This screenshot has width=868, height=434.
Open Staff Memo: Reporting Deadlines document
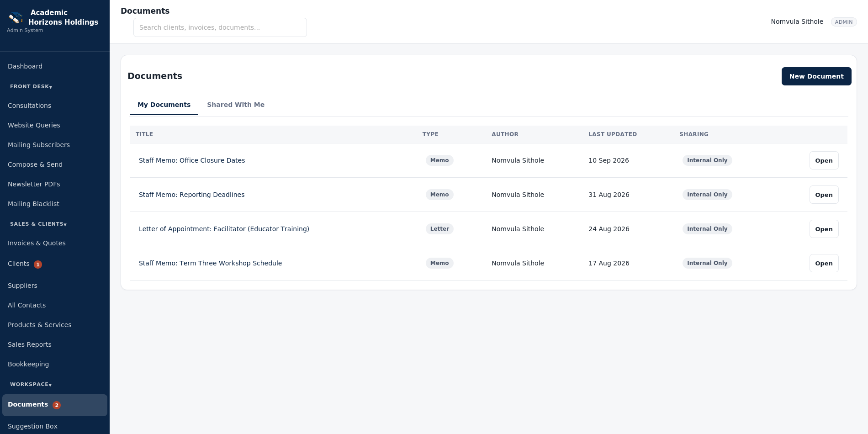click(x=824, y=195)
